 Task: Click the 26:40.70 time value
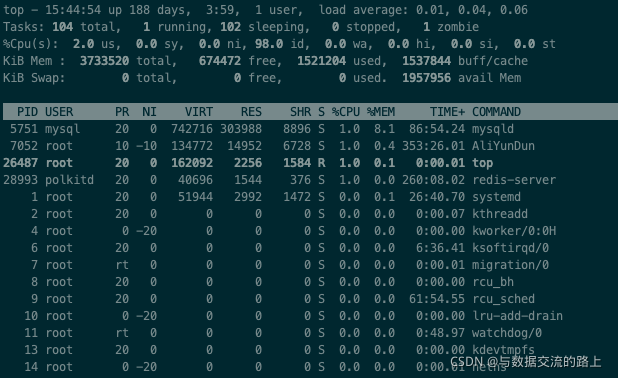click(437, 197)
